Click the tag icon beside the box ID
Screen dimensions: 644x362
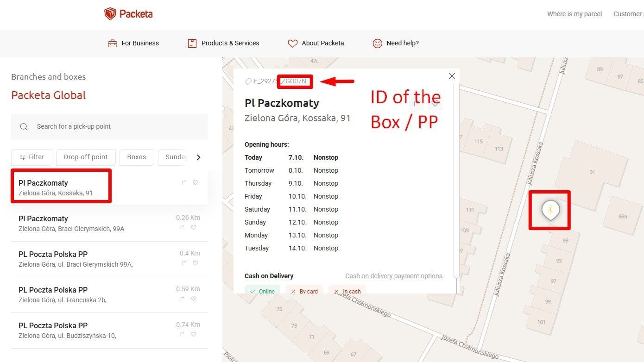coord(249,81)
